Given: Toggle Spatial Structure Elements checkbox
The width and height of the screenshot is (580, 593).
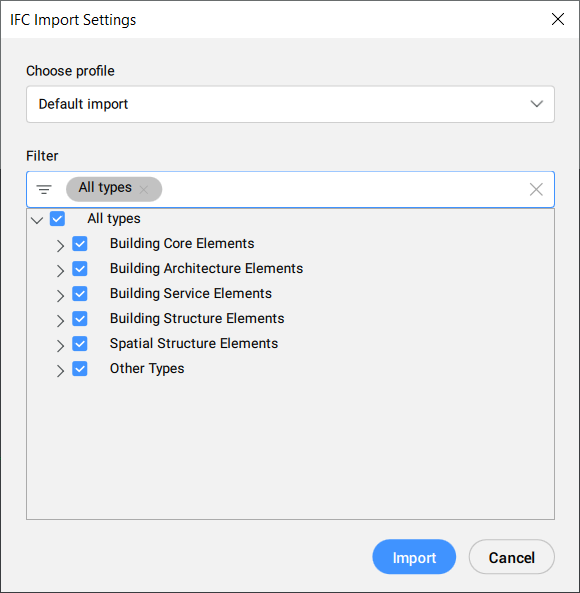Looking at the screenshot, I should [x=80, y=343].
